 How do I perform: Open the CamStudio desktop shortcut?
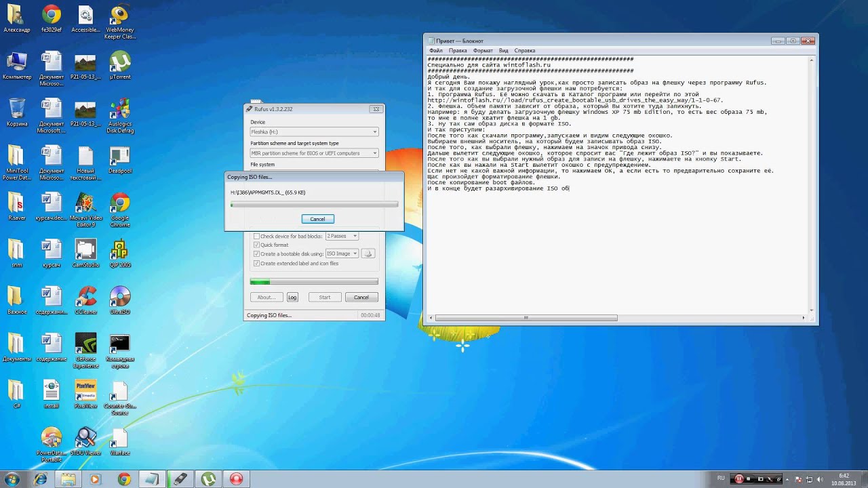click(x=85, y=253)
